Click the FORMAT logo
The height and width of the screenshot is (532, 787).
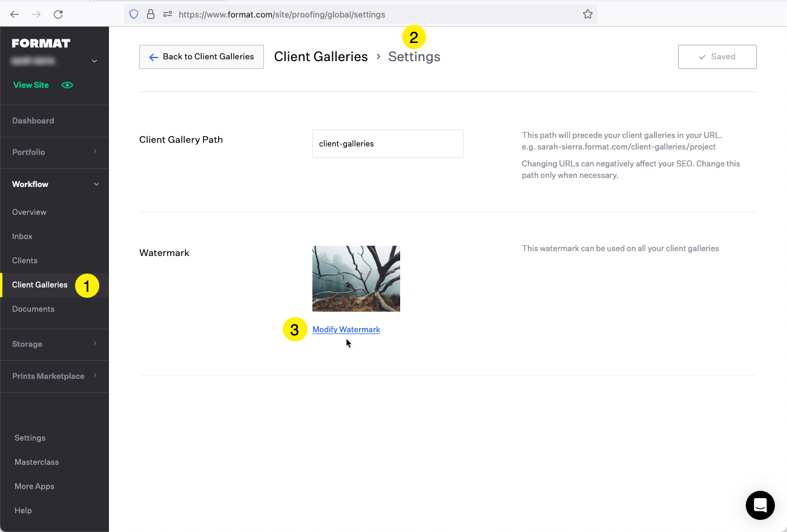[x=41, y=43]
